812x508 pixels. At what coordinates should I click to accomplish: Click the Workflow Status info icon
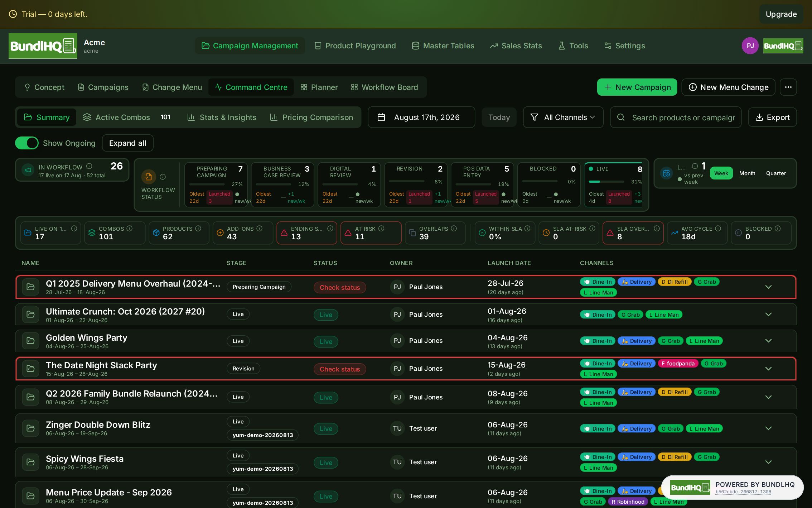point(163,177)
